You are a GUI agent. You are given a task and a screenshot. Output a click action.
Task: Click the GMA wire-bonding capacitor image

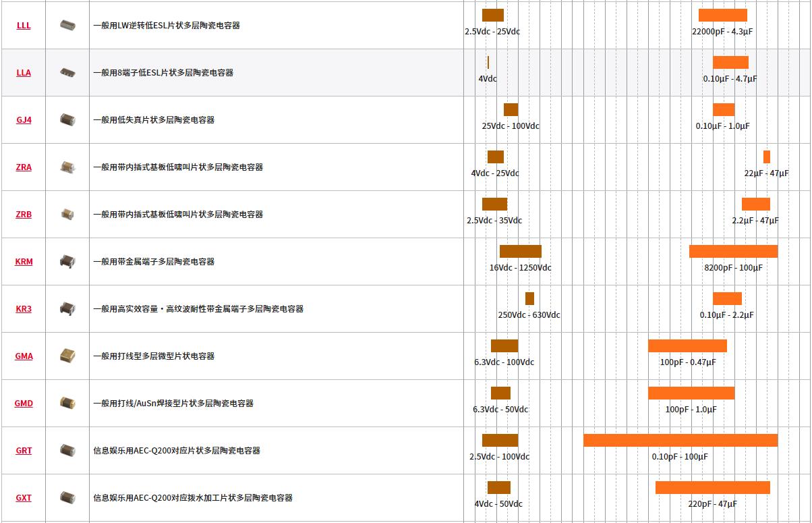[67, 355]
